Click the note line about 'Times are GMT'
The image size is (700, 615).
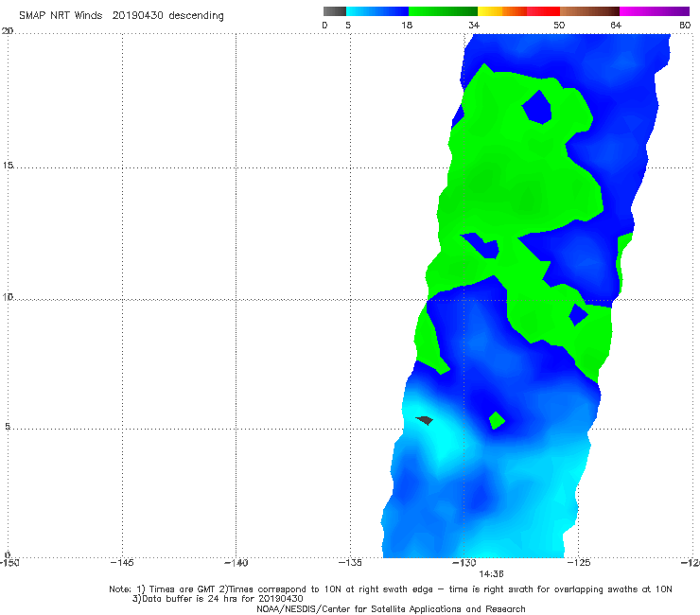click(390, 589)
